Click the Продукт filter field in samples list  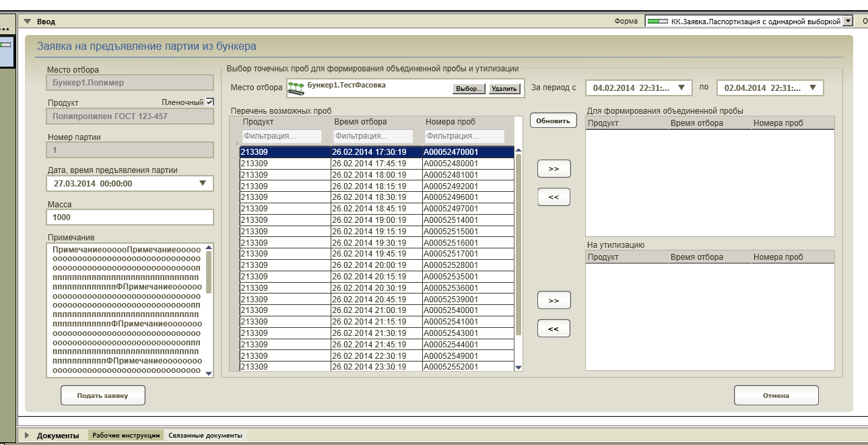[x=281, y=136]
